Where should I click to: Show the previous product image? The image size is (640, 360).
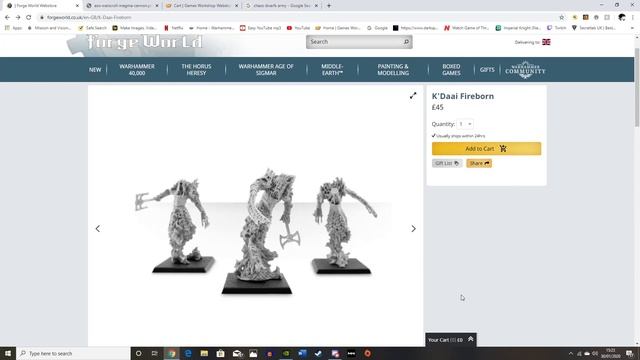click(x=98, y=229)
